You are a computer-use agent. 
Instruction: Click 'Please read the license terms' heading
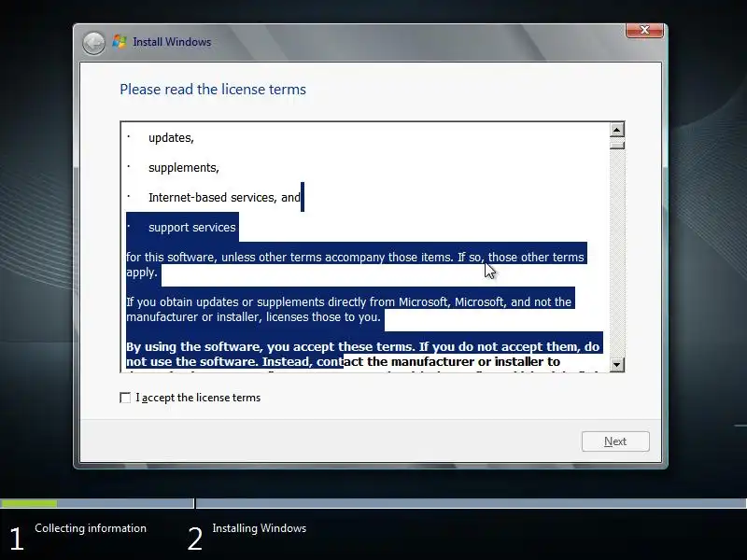(x=213, y=90)
